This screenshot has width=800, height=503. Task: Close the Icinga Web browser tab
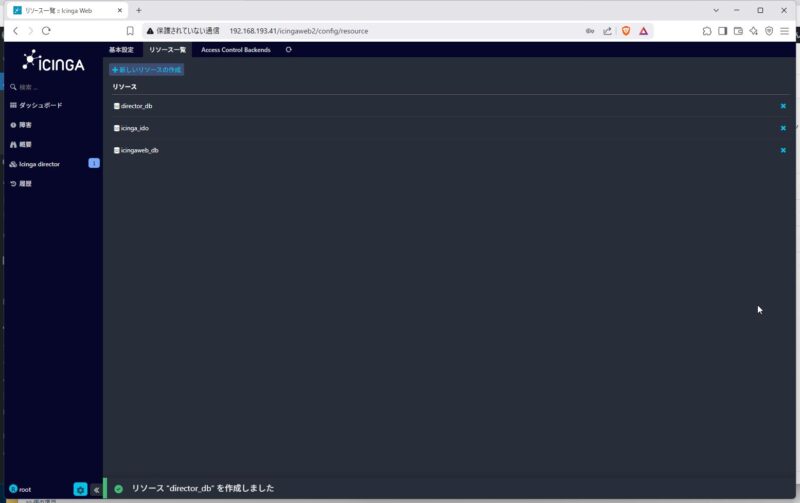pos(120,10)
